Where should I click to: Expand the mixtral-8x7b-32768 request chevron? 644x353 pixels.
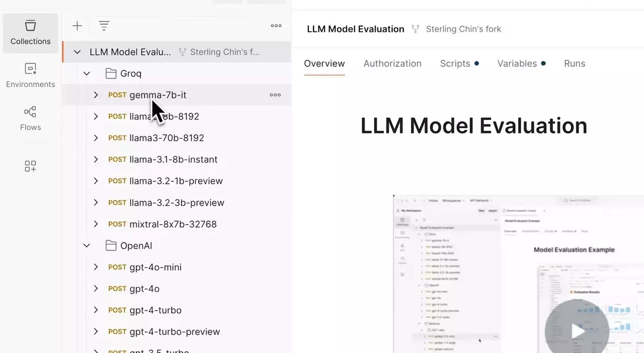point(96,224)
